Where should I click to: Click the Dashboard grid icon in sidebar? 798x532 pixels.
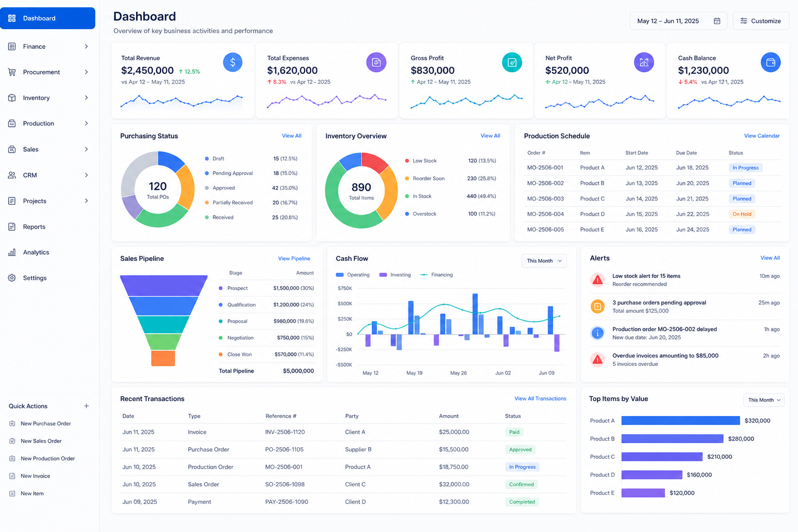pos(12,18)
